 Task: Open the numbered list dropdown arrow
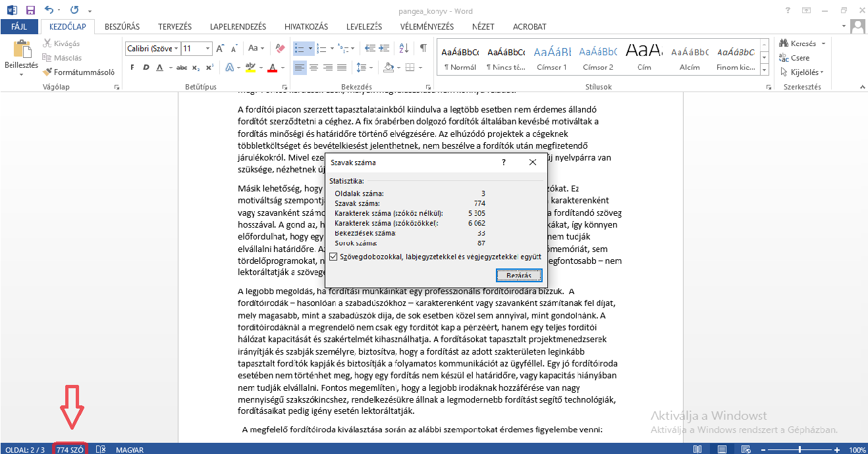[x=333, y=49]
